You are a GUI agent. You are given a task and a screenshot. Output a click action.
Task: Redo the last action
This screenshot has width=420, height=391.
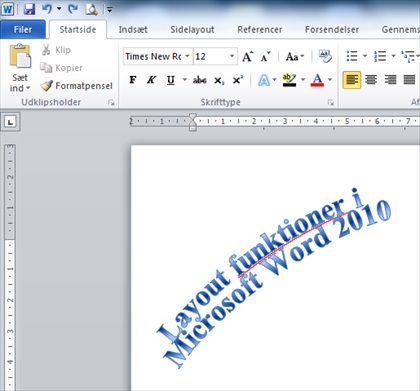pyautogui.click(x=73, y=9)
